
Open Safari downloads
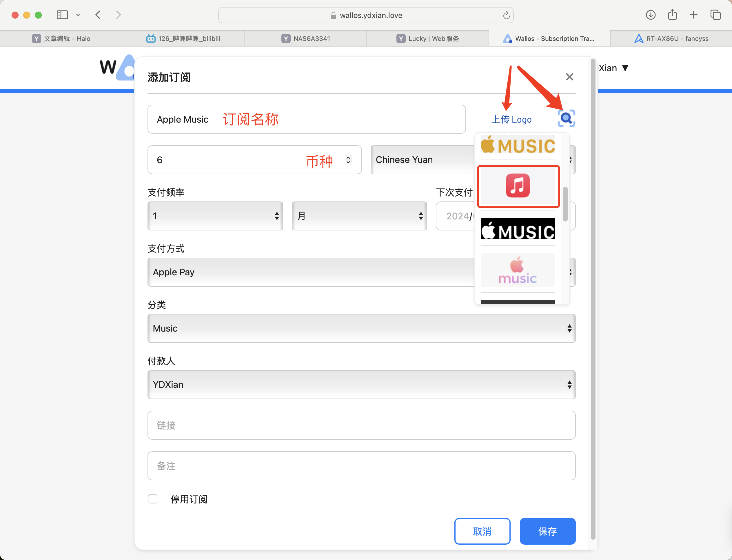[650, 15]
